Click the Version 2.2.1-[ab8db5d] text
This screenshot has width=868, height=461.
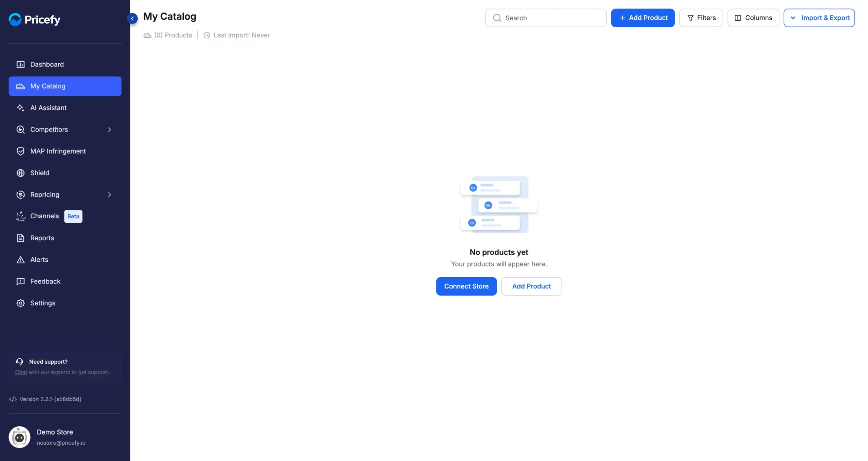tap(50, 399)
